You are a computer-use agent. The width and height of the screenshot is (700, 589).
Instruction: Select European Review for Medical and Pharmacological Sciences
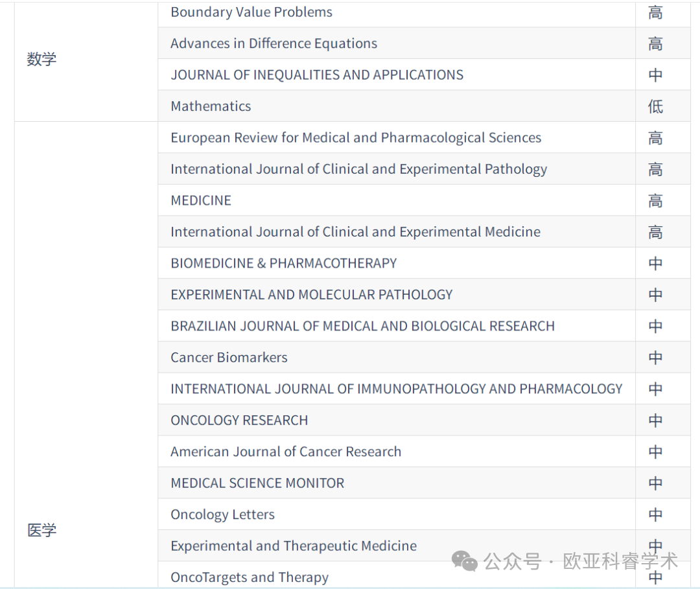coord(356,138)
